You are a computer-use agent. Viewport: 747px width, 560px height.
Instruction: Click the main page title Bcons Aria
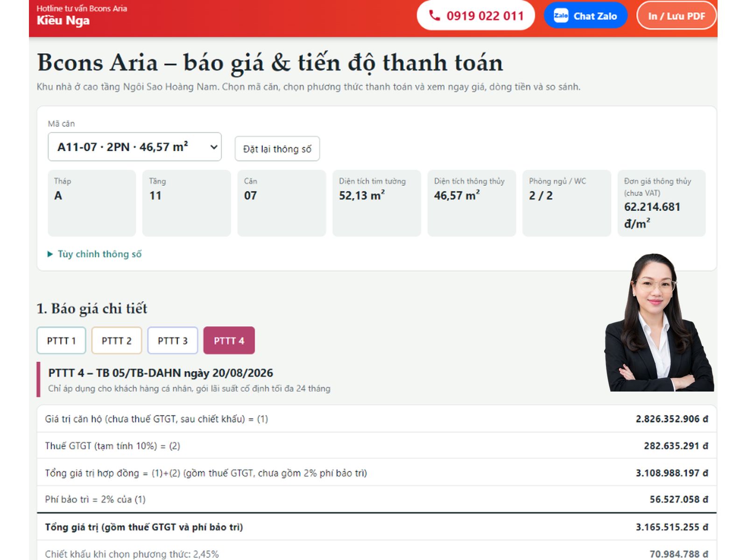[270, 63]
